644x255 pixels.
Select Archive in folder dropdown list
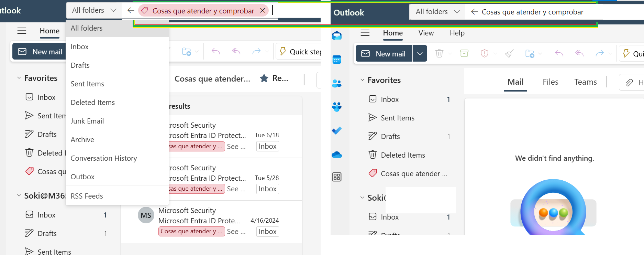(x=117, y=139)
